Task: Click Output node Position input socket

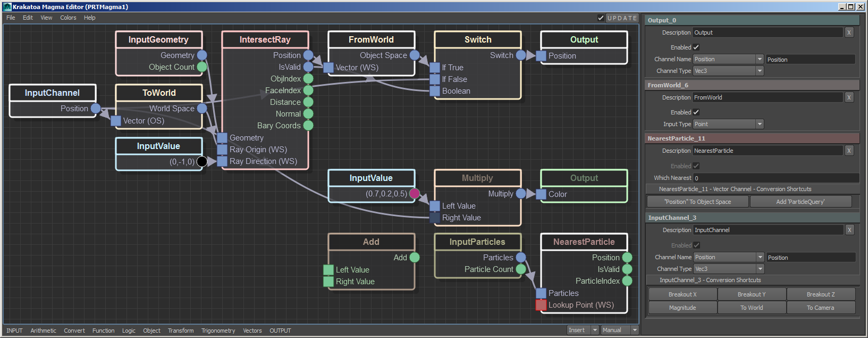Action: click(541, 56)
